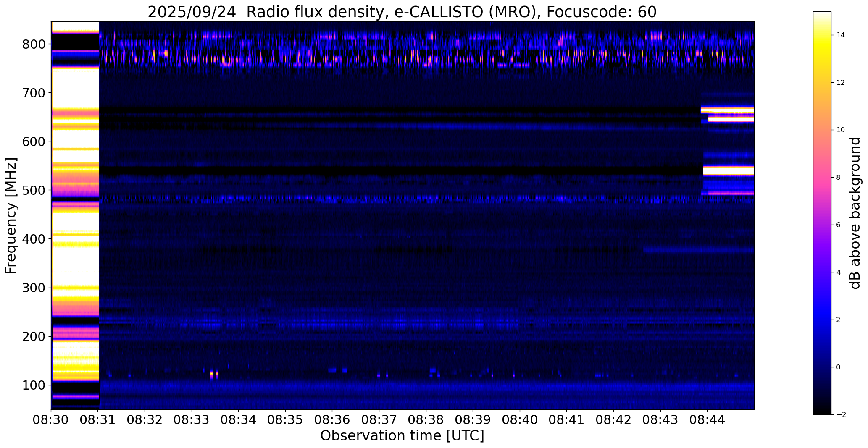Click the 08:34 time tick label
Image resolution: width=868 pixels, height=448 pixels.
pyautogui.click(x=239, y=420)
